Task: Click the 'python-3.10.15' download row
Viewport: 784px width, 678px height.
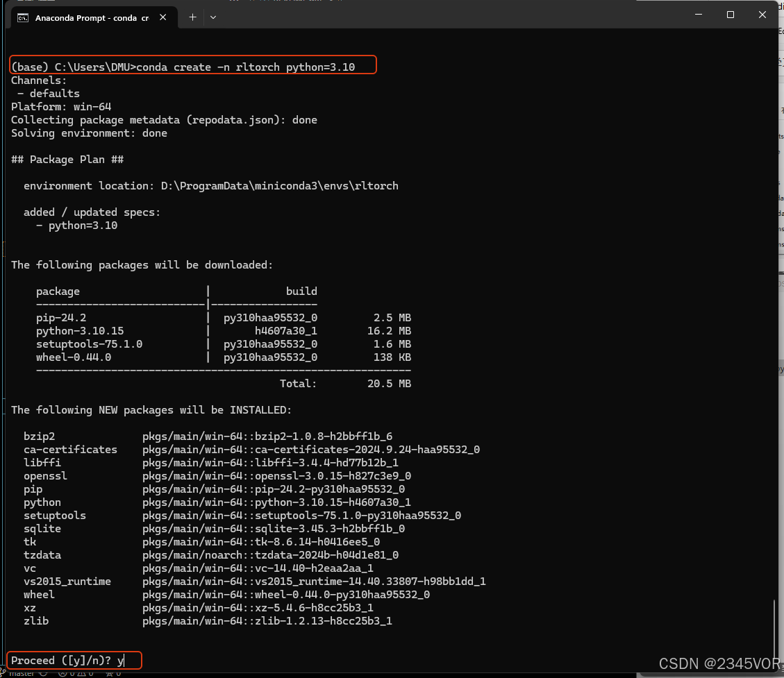Action: click(224, 331)
